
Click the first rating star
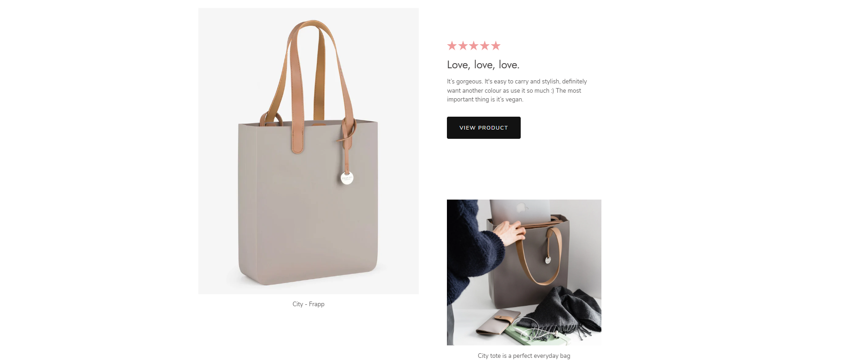[x=452, y=46]
